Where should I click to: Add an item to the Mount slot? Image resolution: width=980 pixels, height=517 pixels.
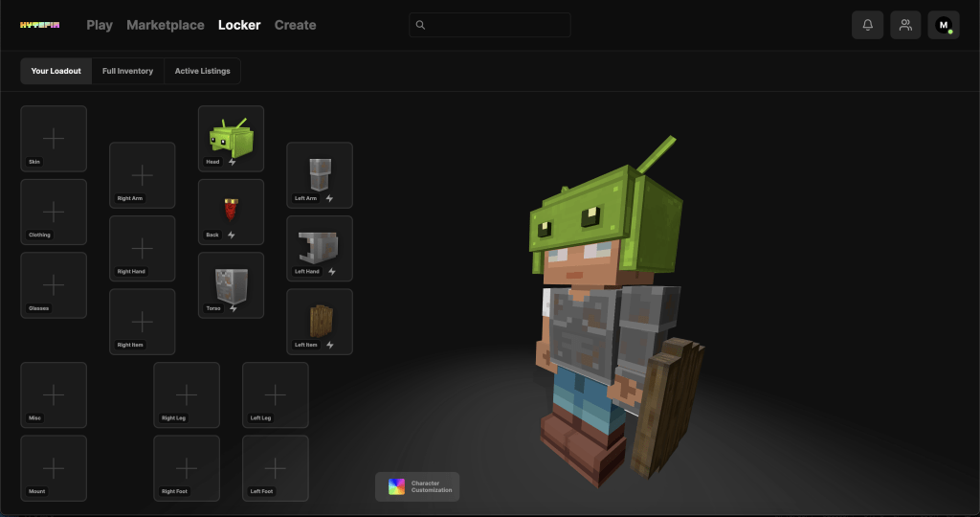pyautogui.click(x=54, y=468)
